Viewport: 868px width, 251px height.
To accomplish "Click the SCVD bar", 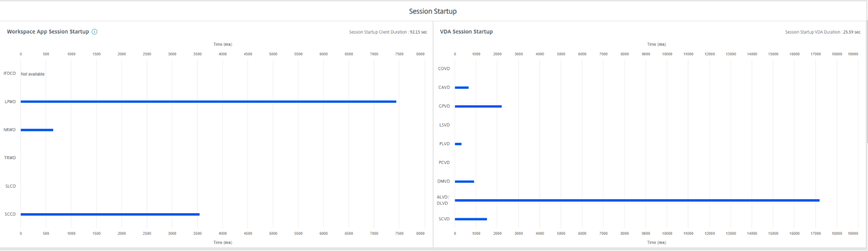I will [471, 219].
